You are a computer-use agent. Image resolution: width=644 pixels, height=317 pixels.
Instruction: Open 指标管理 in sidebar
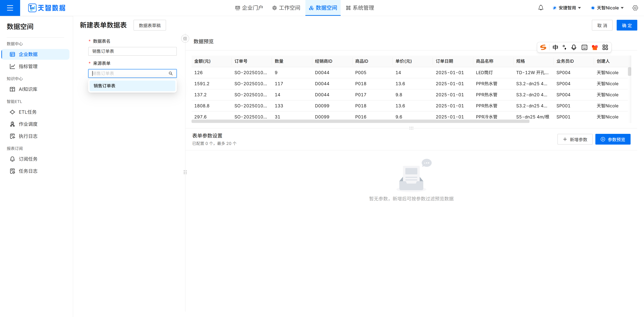(36, 66)
